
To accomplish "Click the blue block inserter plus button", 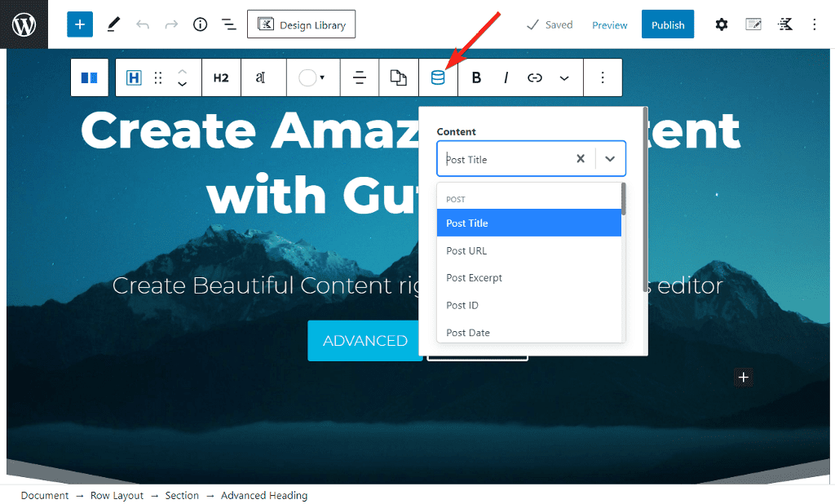I will 80,24.
